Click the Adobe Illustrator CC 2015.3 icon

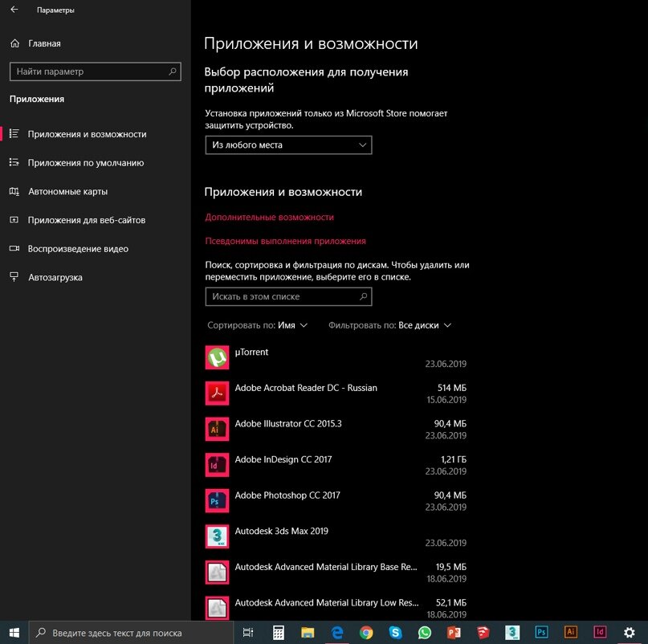[x=217, y=429]
